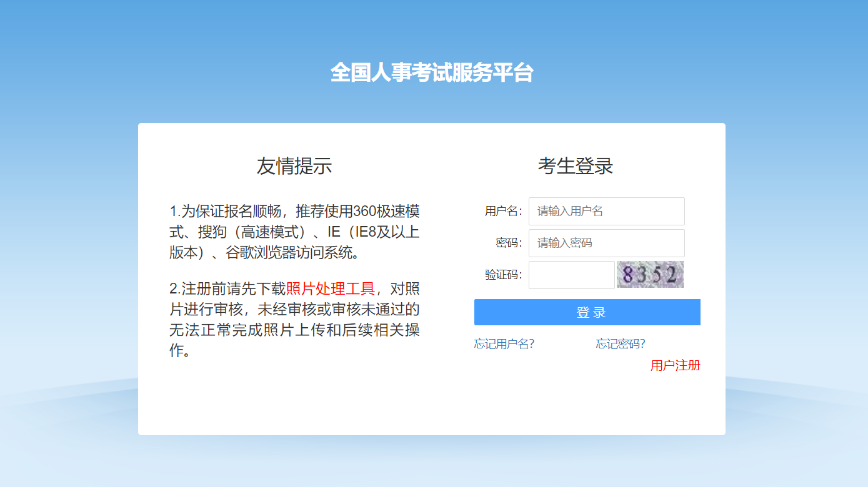Click the 全国人事考试服务平台 page title

point(432,73)
